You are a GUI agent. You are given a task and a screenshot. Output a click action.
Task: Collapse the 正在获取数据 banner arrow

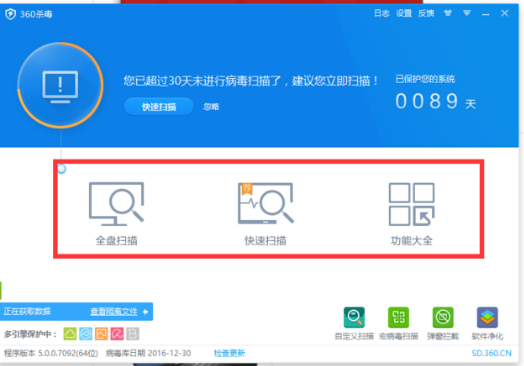tap(145, 312)
